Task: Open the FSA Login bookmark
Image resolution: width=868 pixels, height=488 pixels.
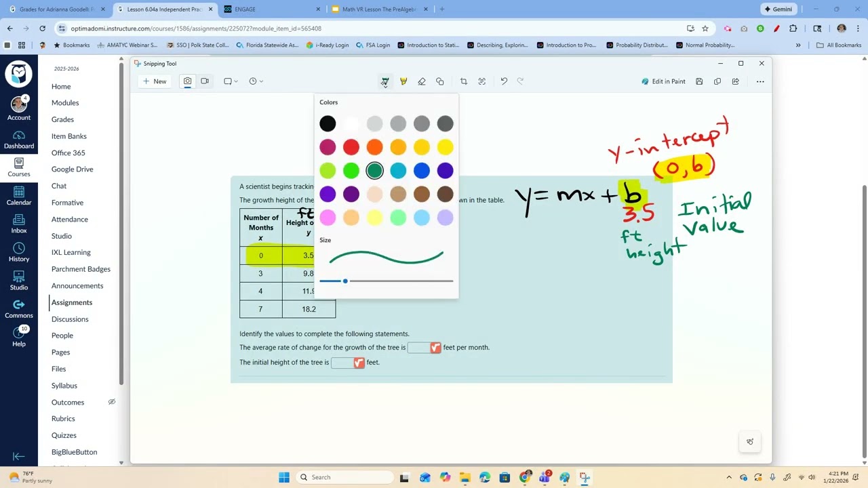Action: point(374,45)
